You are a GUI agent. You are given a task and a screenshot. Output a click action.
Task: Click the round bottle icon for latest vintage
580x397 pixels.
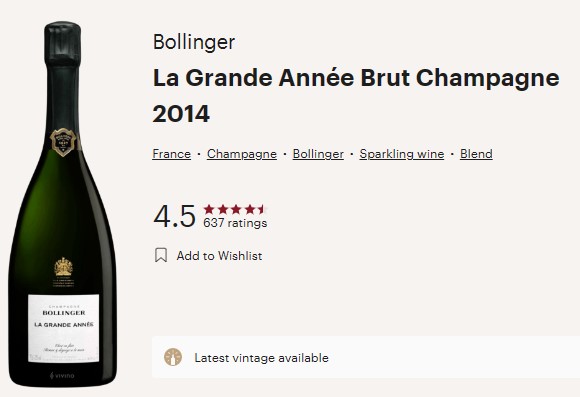(x=173, y=357)
